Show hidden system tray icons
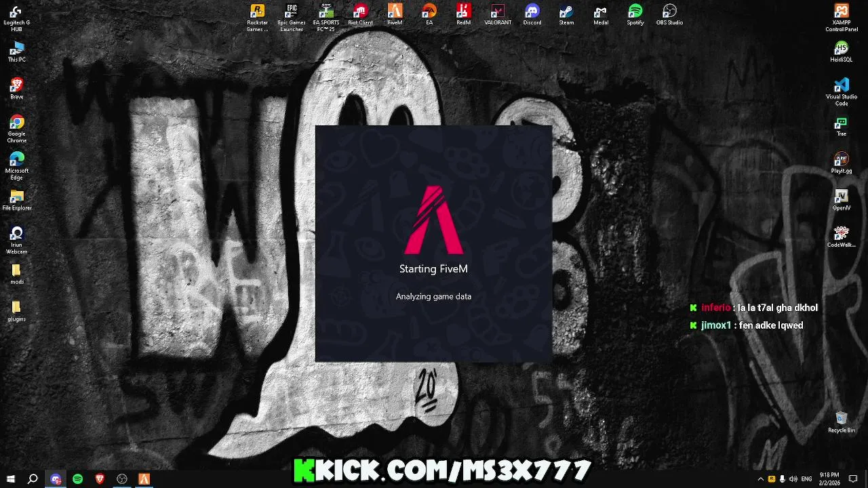The width and height of the screenshot is (868, 488). coord(760,479)
